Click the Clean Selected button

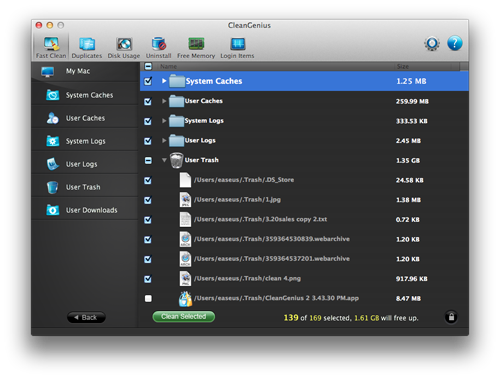tap(184, 316)
